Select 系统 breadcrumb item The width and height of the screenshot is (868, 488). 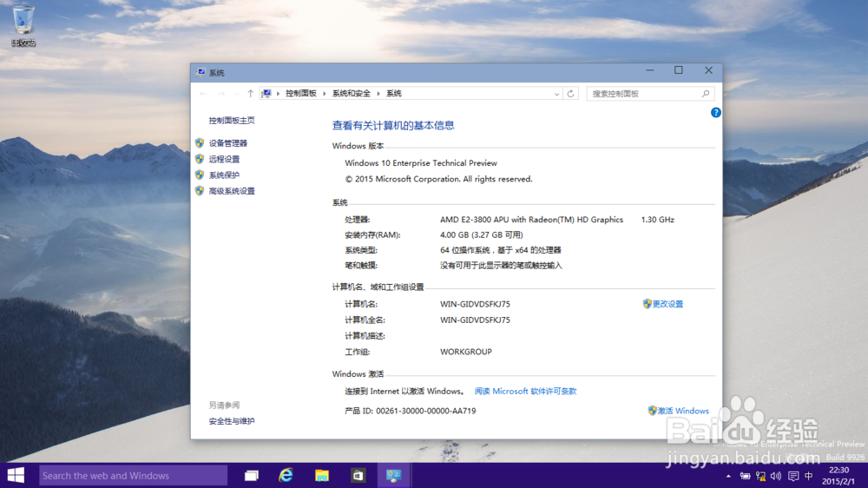point(393,94)
